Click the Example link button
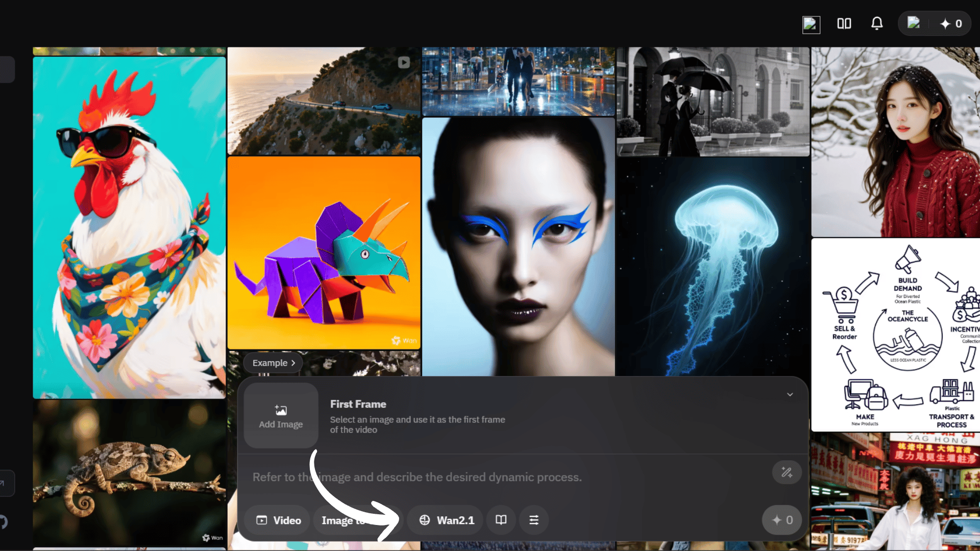The image size is (980, 551). point(274,363)
